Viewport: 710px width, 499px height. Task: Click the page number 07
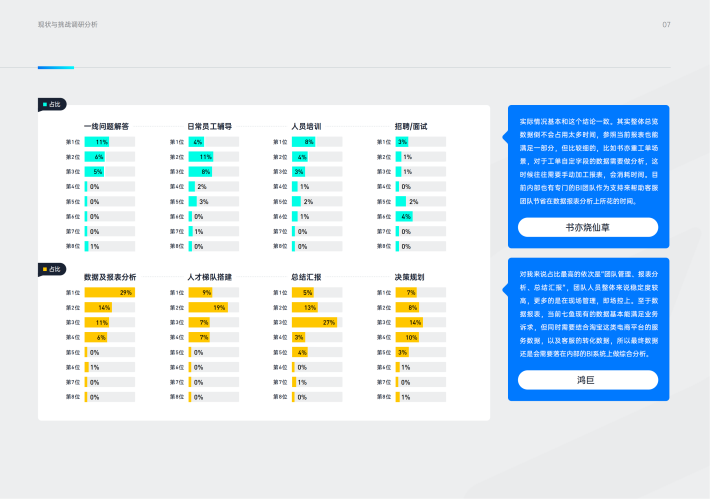click(666, 24)
